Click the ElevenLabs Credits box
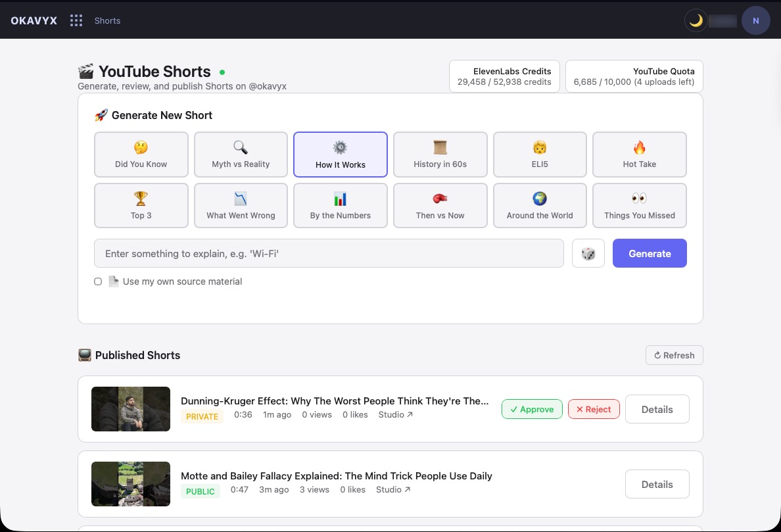The image size is (781, 532). tap(504, 76)
